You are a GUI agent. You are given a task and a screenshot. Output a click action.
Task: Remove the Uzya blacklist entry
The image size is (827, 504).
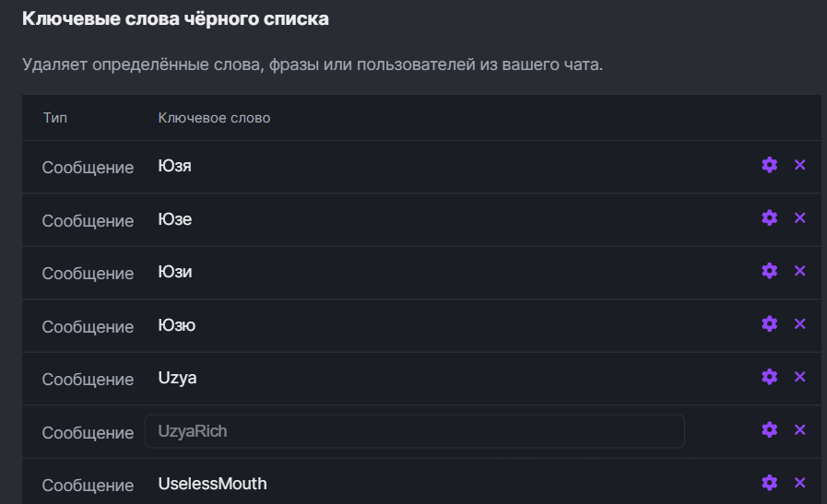(800, 377)
